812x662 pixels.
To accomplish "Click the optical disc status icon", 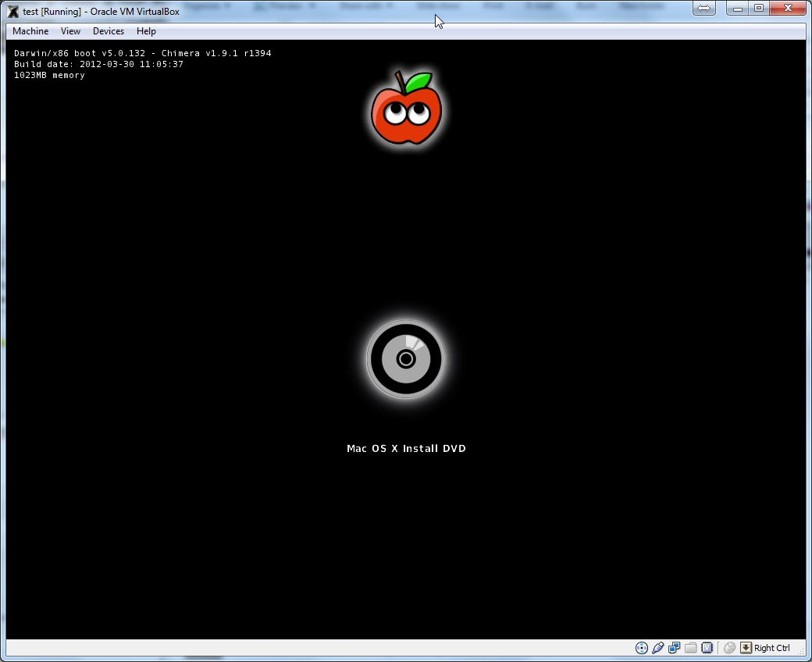I will [642, 647].
